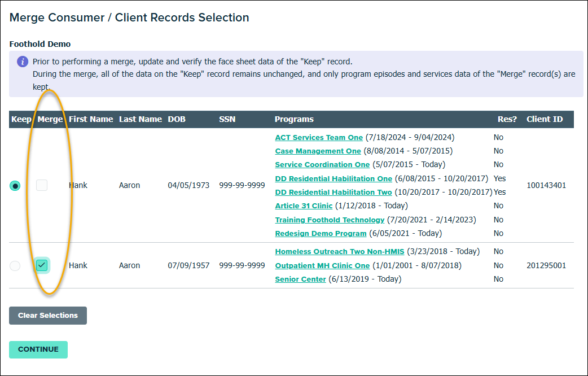Screen dimensions: 588x376
Task: Click the Client ID column header
Action: tap(544, 120)
